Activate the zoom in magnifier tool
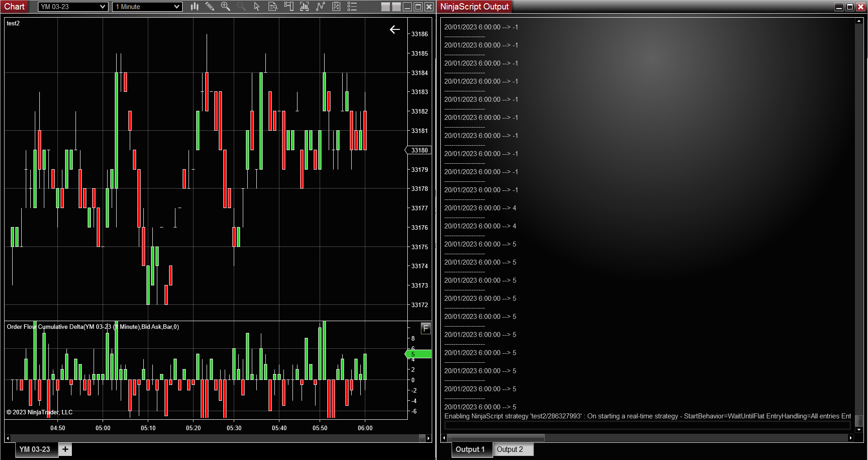This screenshot has height=460, width=868. 226,6
